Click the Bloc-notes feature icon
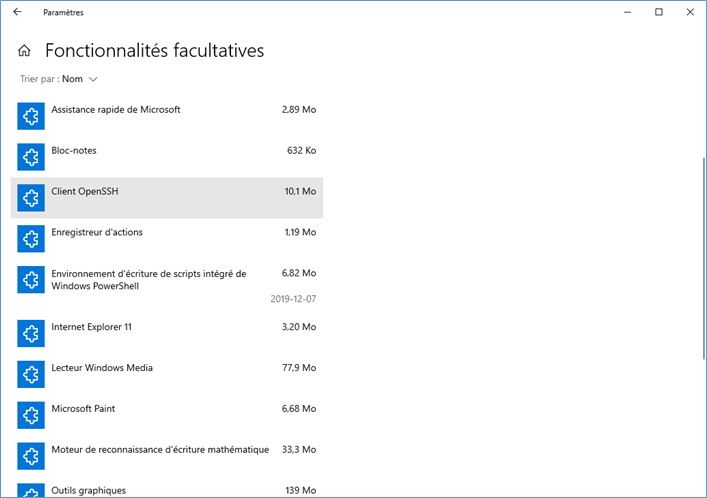 point(32,157)
